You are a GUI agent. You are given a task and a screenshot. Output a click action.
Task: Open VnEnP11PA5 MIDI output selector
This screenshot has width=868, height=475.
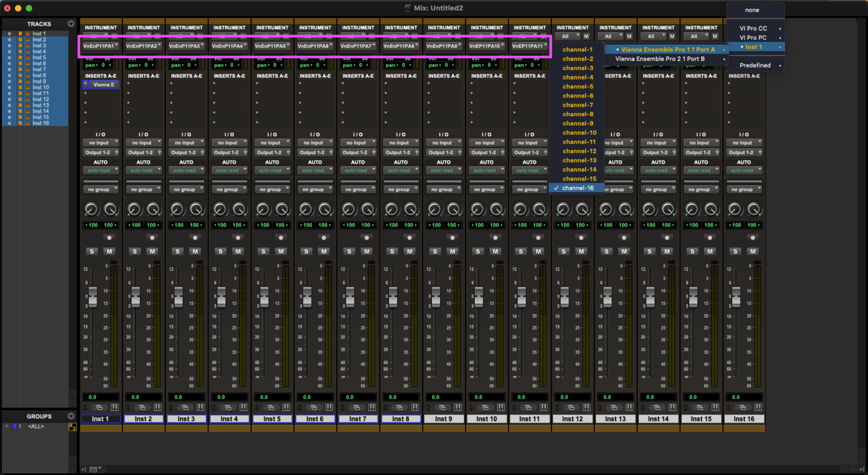(x=272, y=46)
